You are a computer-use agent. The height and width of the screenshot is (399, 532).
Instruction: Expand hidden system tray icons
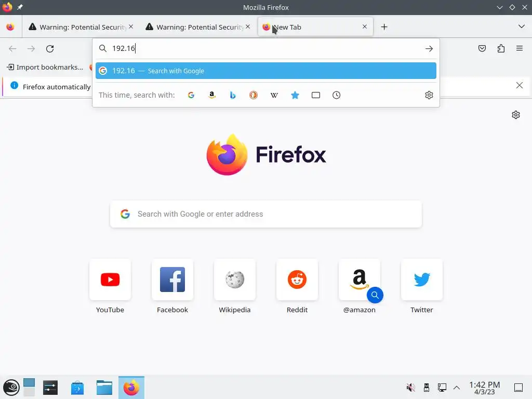457,388
